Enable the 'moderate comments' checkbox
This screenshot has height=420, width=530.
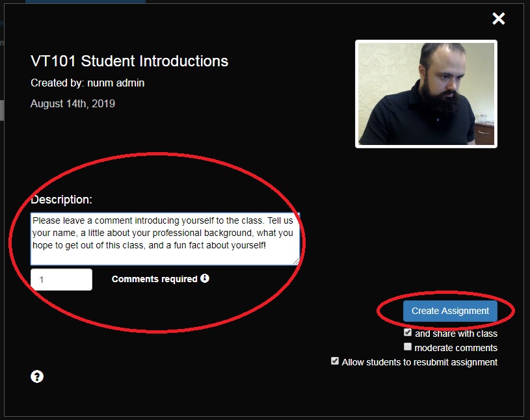408,347
